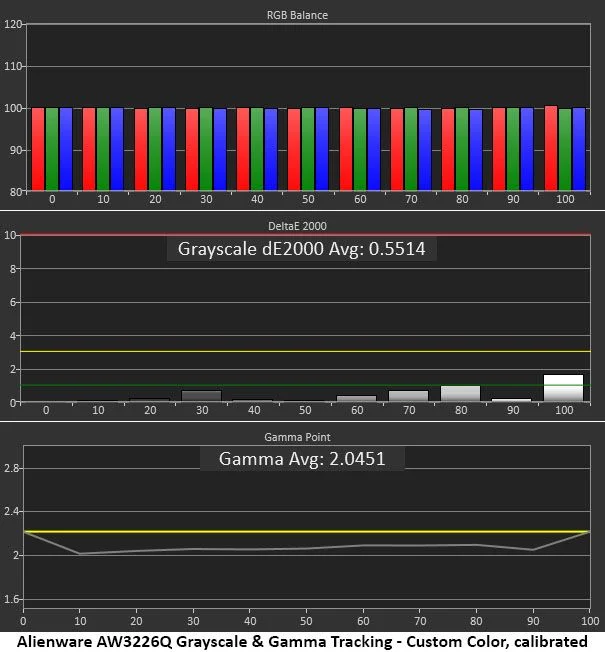Click 'Grayscale dE2000 Avg: 0.5514' label

pyautogui.click(x=301, y=249)
